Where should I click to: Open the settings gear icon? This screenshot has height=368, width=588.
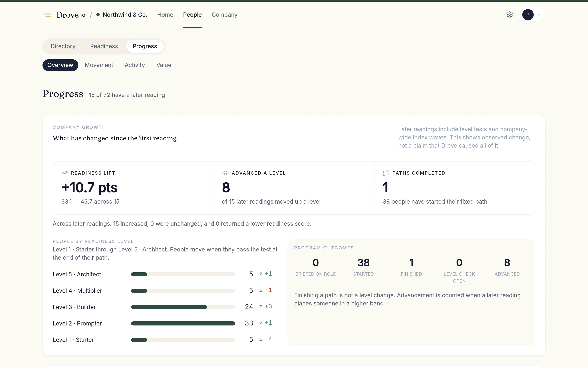tap(510, 15)
